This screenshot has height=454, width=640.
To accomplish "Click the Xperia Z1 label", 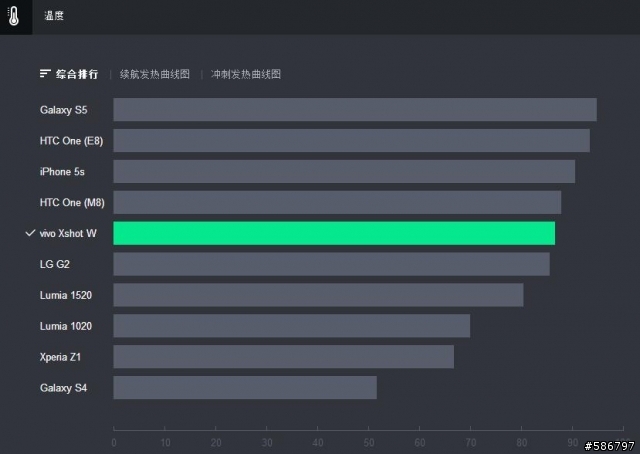I will [60, 357].
